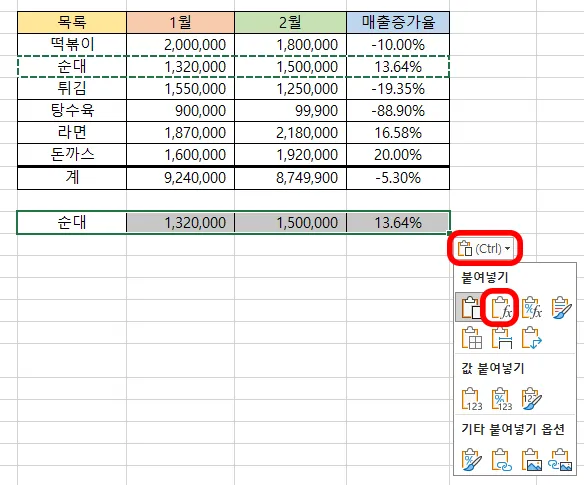Select the 900,000 cell

point(181,111)
